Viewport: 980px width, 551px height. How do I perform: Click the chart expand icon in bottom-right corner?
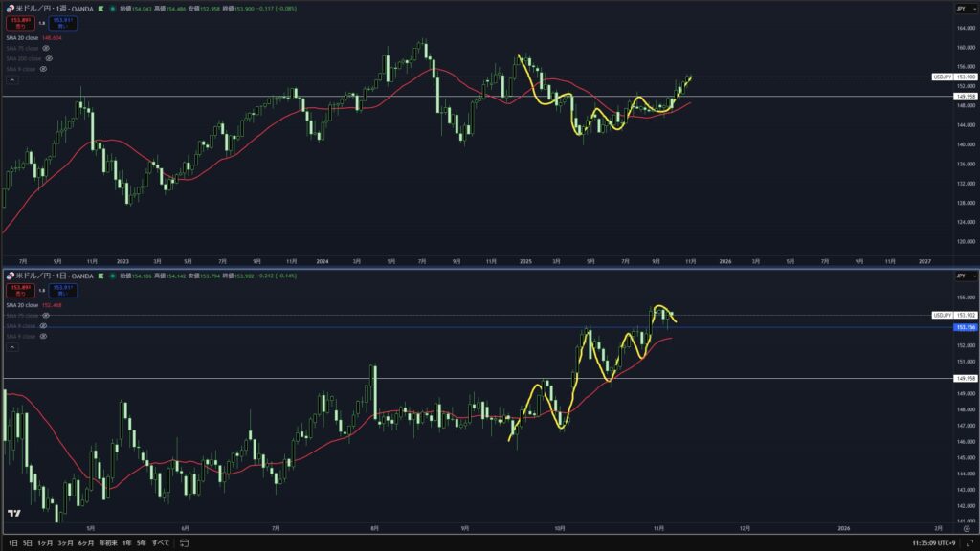point(969,542)
